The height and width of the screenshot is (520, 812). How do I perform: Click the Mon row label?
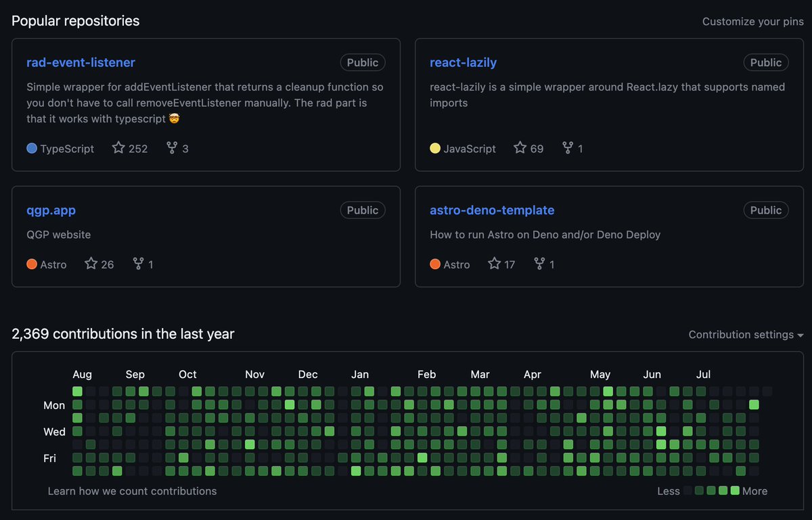pos(54,405)
